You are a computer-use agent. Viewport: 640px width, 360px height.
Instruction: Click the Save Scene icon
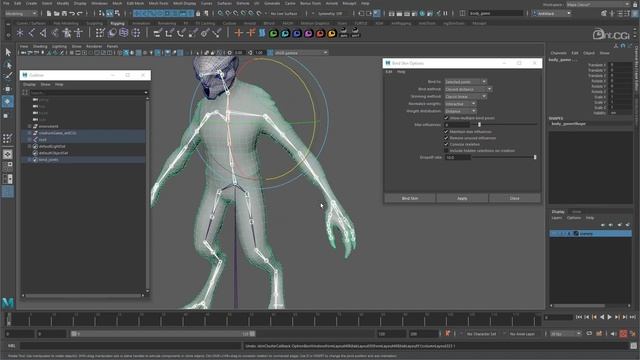coord(64,13)
